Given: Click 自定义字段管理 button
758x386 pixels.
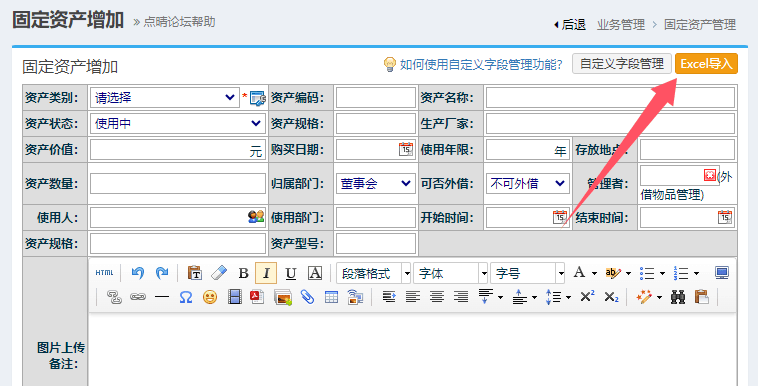Looking at the screenshot, I should click(622, 63).
